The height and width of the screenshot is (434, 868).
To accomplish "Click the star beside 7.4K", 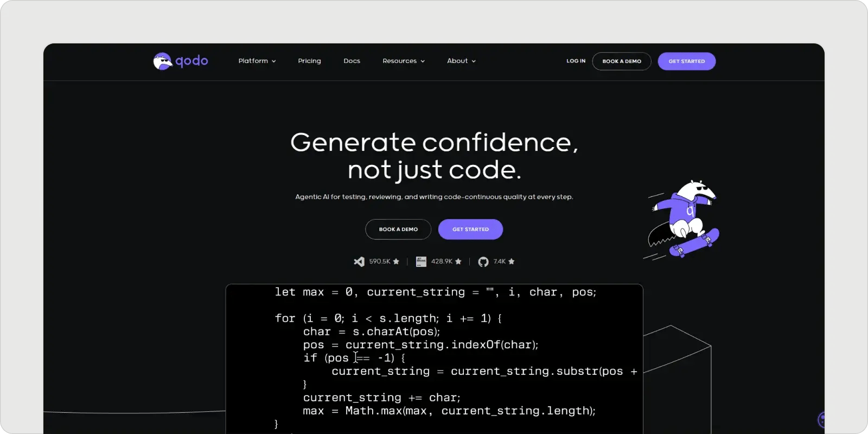I will pyautogui.click(x=511, y=261).
